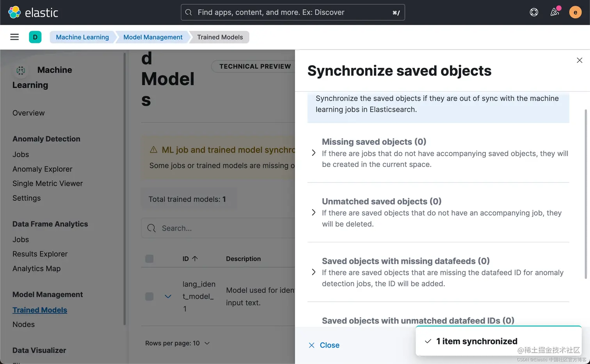Toggle the select-all rows checkbox

(149, 259)
